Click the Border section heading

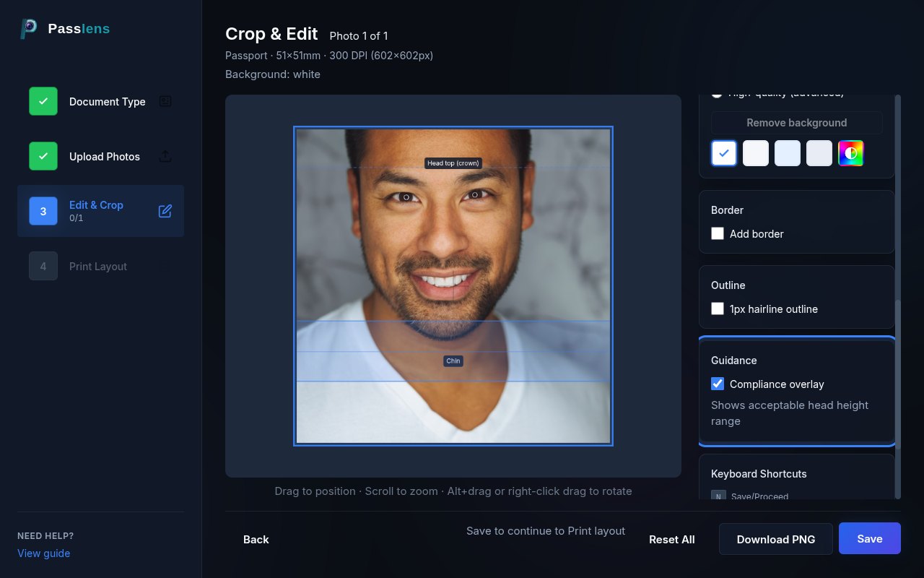(x=727, y=210)
